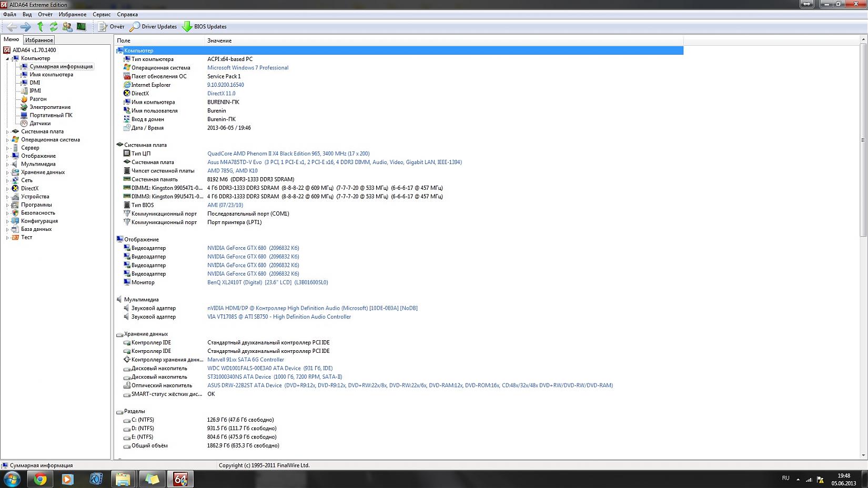Open the Windows Start menu
Screen dimensions: 868x488
point(12,479)
